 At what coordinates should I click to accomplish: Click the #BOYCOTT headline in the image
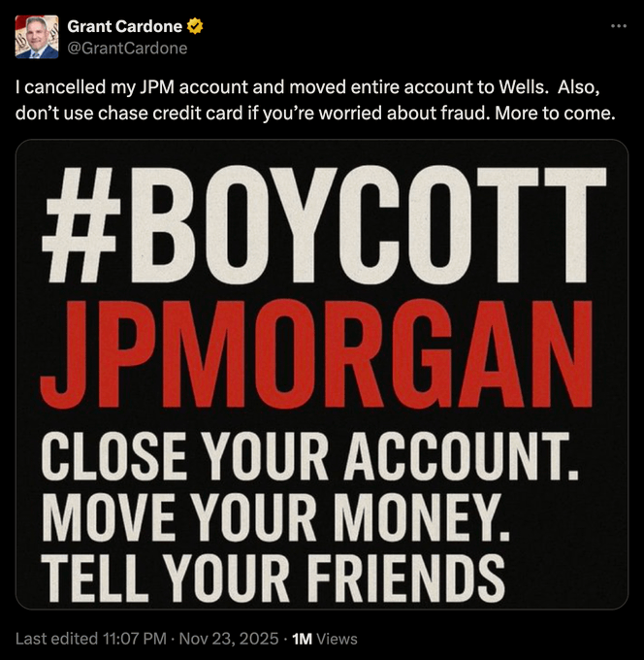(x=324, y=225)
